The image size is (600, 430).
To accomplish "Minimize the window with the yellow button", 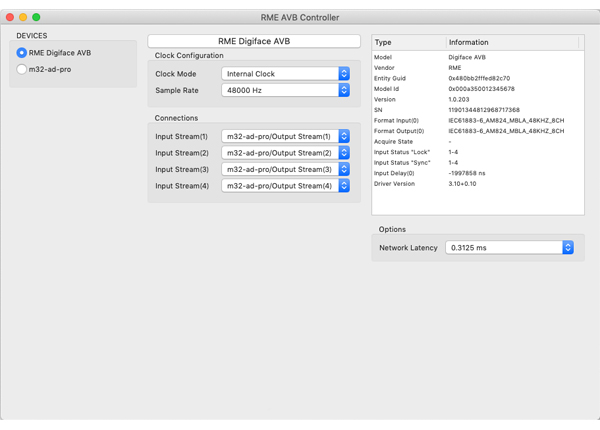I will pyautogui.click(x=23, y=17).
